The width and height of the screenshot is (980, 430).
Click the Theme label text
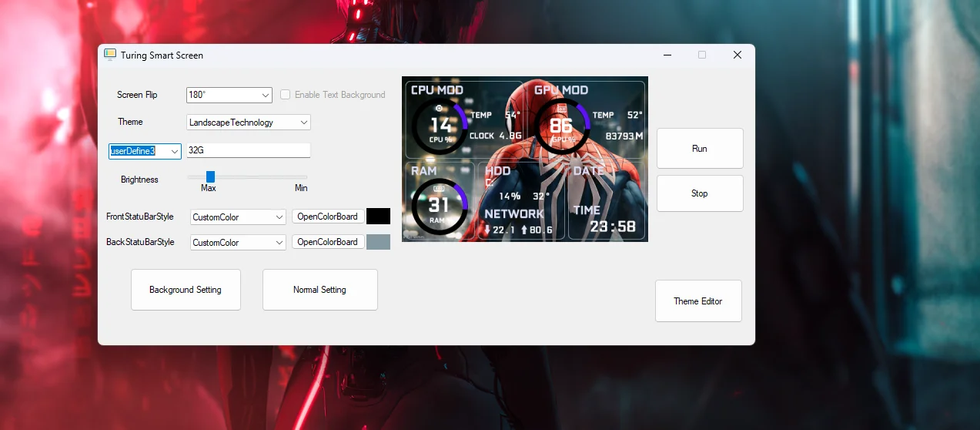(x=130, y=122)
